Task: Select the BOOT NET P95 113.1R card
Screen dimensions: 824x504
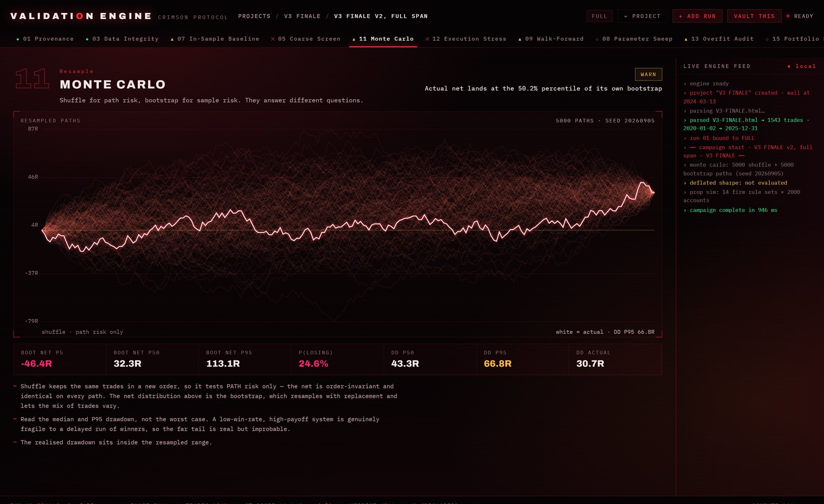Action: pyautogui.click(x=245, y=359)
